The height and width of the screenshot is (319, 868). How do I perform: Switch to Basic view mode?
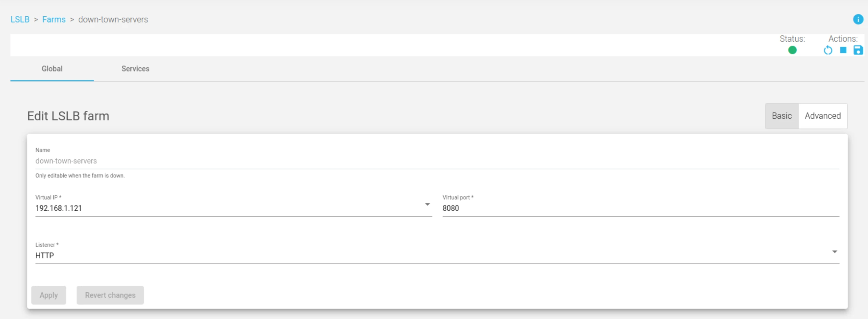(x=782, y=116)
